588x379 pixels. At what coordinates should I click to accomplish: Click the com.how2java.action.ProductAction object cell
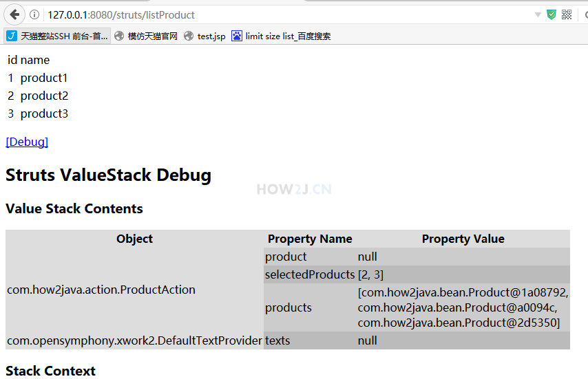pyautogui.click(x=135, y=290)
